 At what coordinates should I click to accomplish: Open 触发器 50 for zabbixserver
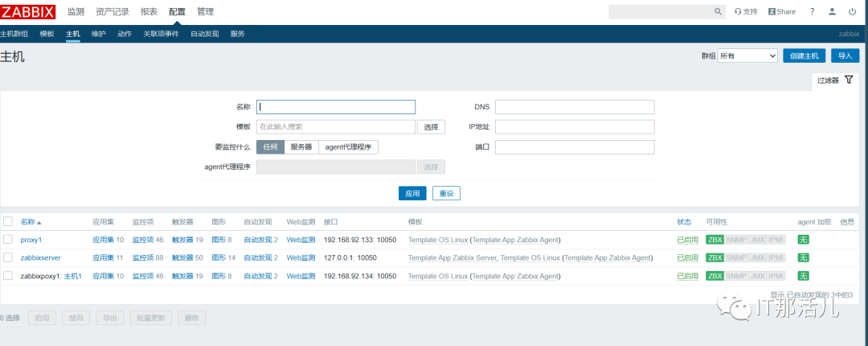[187, 257]
